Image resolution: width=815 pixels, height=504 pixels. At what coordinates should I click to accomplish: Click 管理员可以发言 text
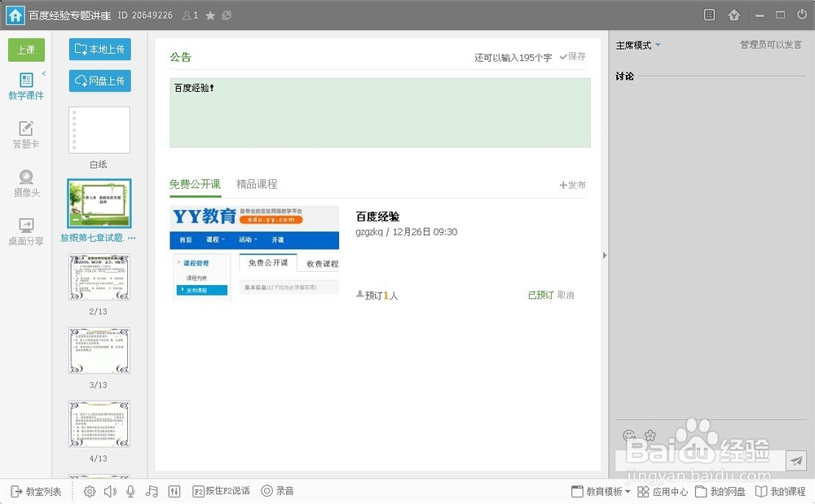click(771, 45)
